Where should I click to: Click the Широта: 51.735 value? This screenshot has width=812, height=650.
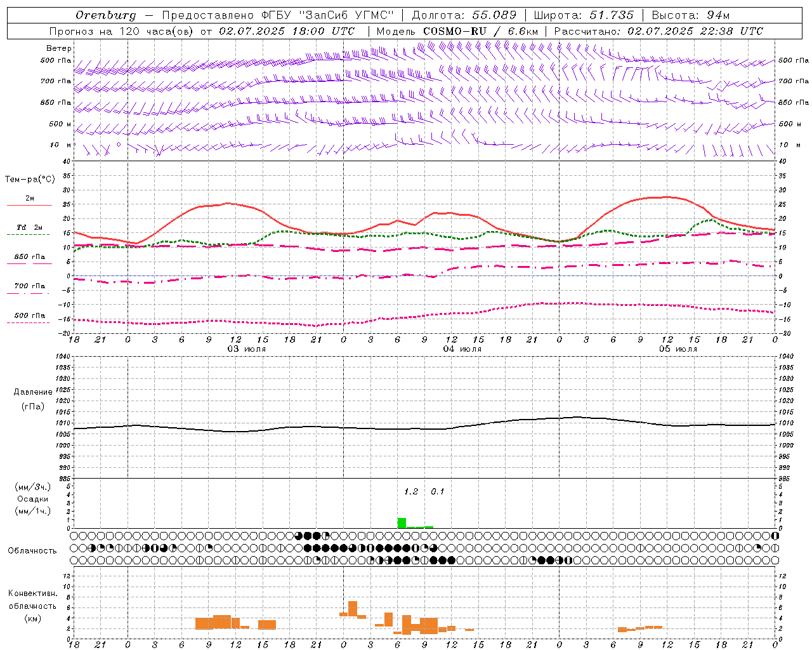click(x=584, y=15)
